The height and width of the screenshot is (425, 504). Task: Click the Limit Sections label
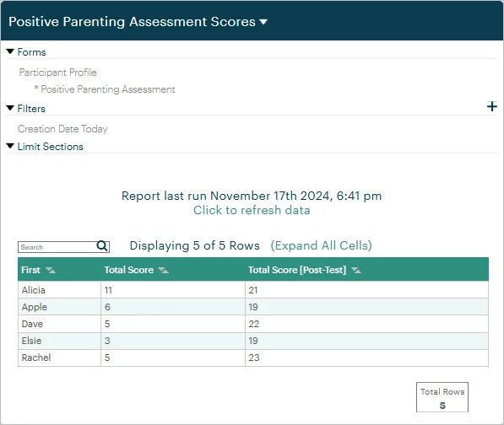51,147
